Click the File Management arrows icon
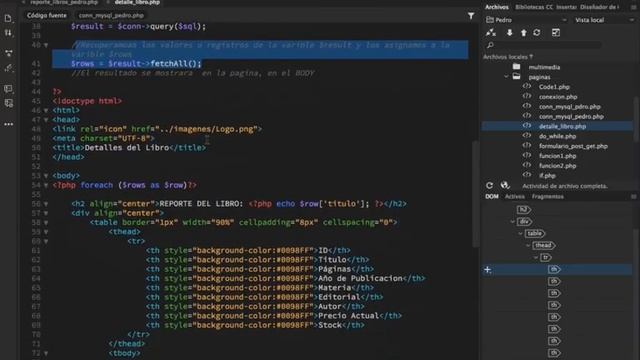 pyautogui.click(x=8, y=33)
